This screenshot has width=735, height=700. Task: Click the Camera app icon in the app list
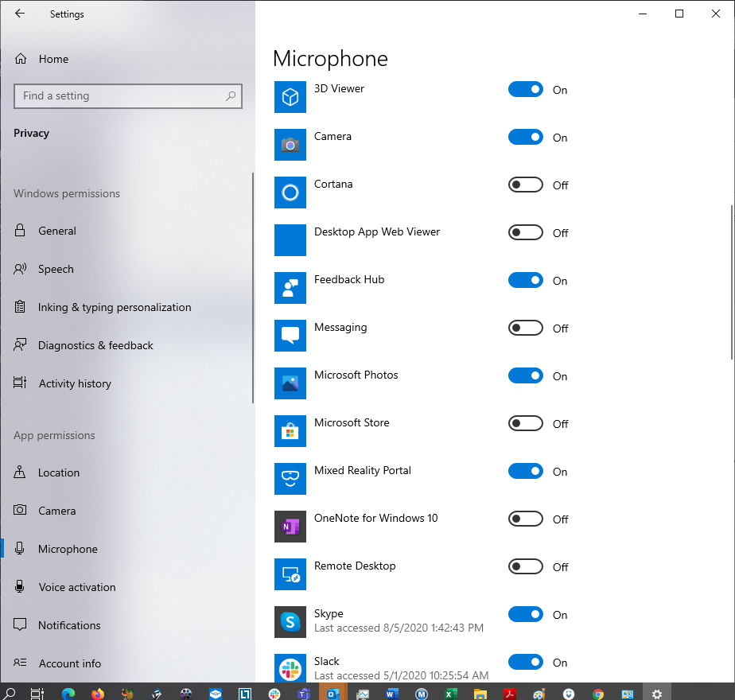coord(290,145)
